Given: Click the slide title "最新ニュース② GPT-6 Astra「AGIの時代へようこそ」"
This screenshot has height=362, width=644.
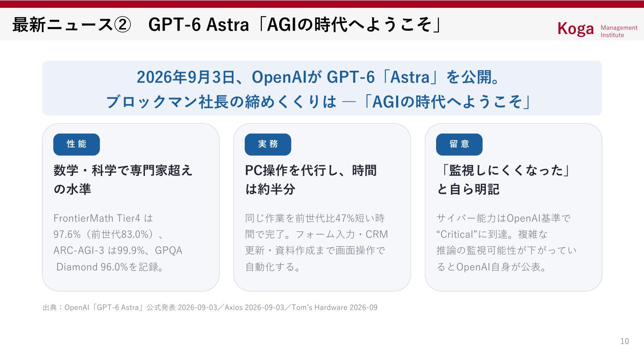Looking at the screenshot, I should pyautogui.click(x=227, y=25).
